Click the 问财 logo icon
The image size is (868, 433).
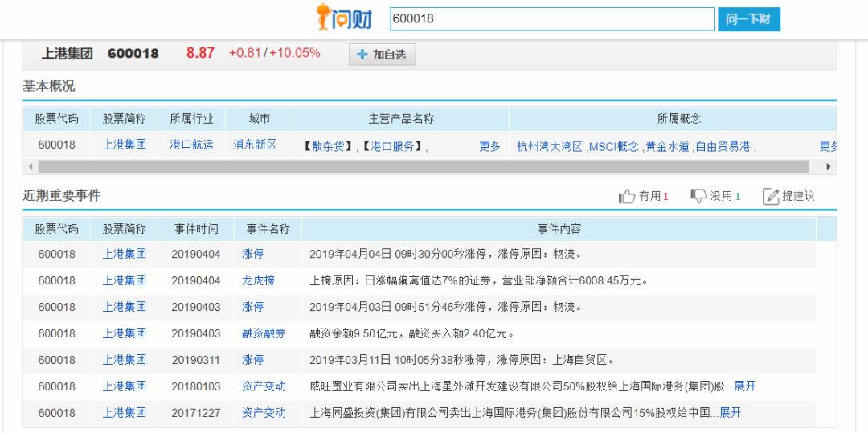click(x=344, y=18)
